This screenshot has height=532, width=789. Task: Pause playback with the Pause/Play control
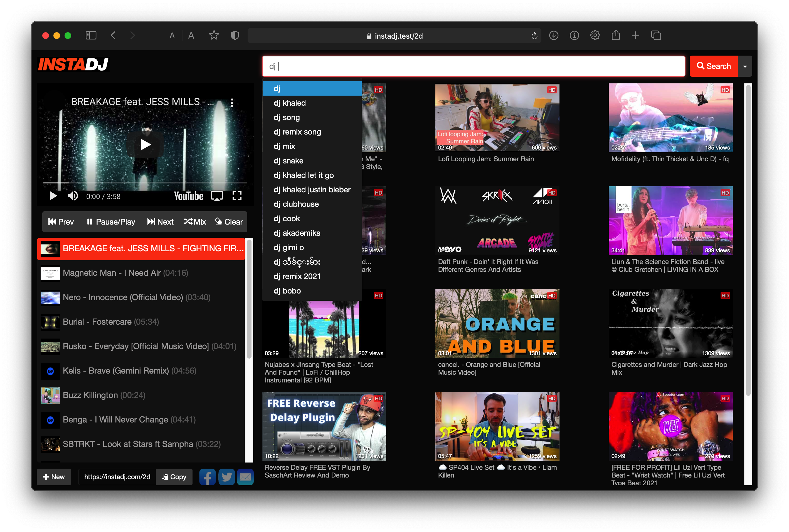coord(110,222)
